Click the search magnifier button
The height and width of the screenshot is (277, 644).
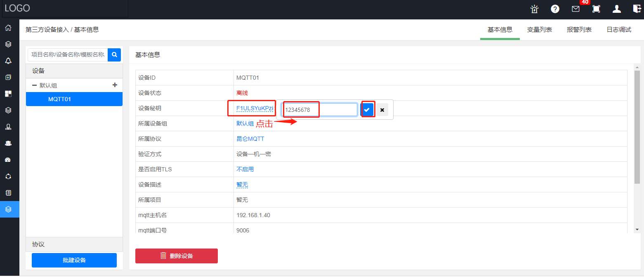point(114,54)
